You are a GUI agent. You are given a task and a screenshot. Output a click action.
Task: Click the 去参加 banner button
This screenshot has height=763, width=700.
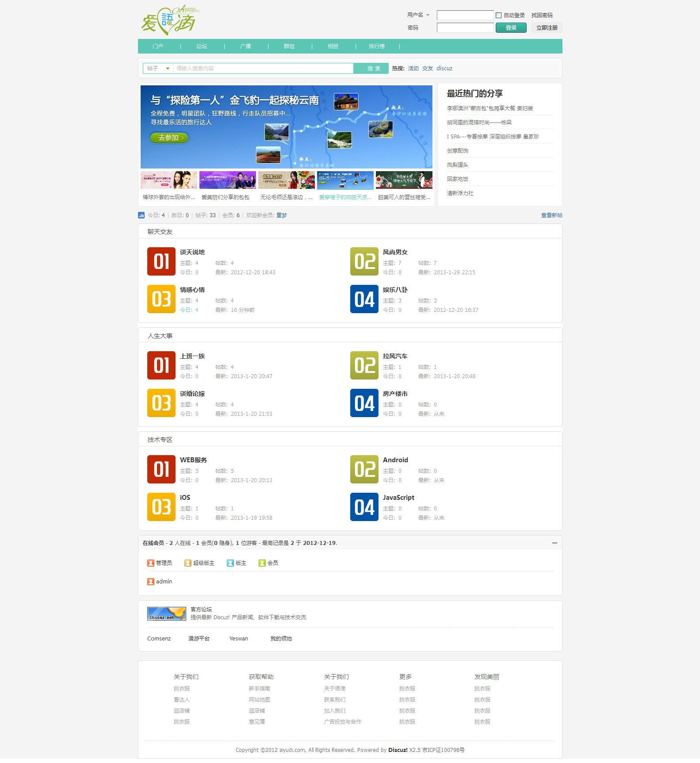pyautogui.click(x=170, y=138)
